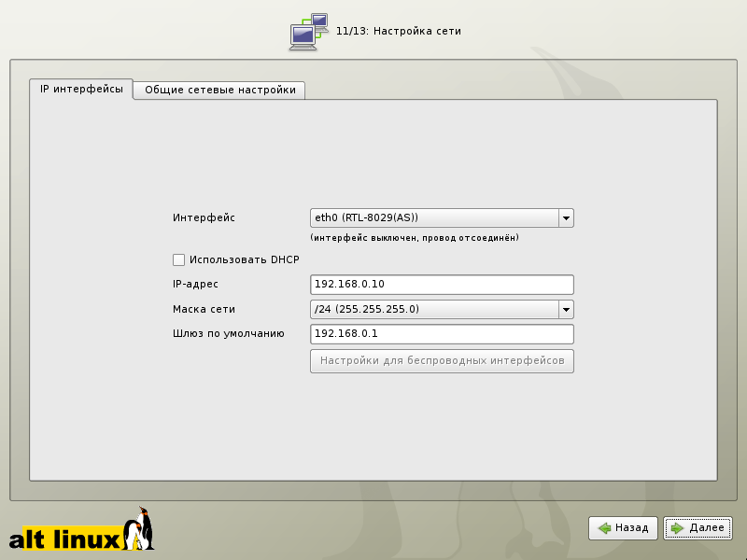Open the Интерфейс eth0 combo box
The image size is (747, 560).
433,217
